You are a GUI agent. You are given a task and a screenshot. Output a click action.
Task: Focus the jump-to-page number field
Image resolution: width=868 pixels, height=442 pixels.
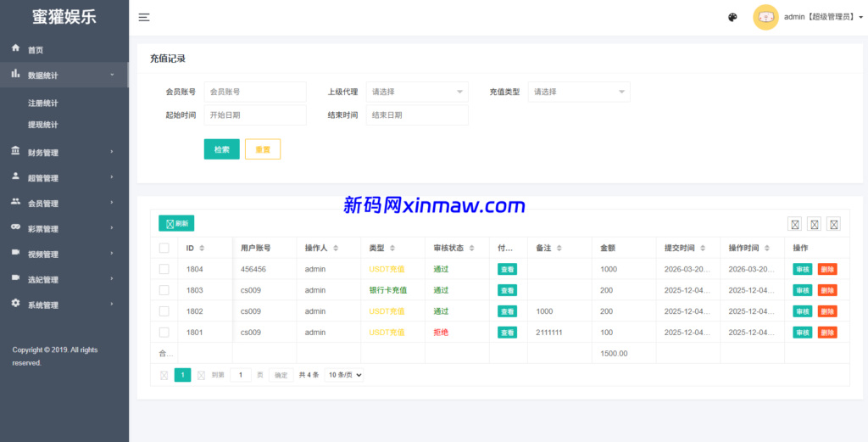[241, 375]
